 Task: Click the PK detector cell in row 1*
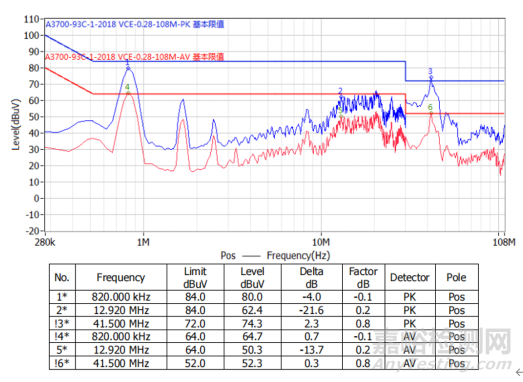[x=410, y=297]
